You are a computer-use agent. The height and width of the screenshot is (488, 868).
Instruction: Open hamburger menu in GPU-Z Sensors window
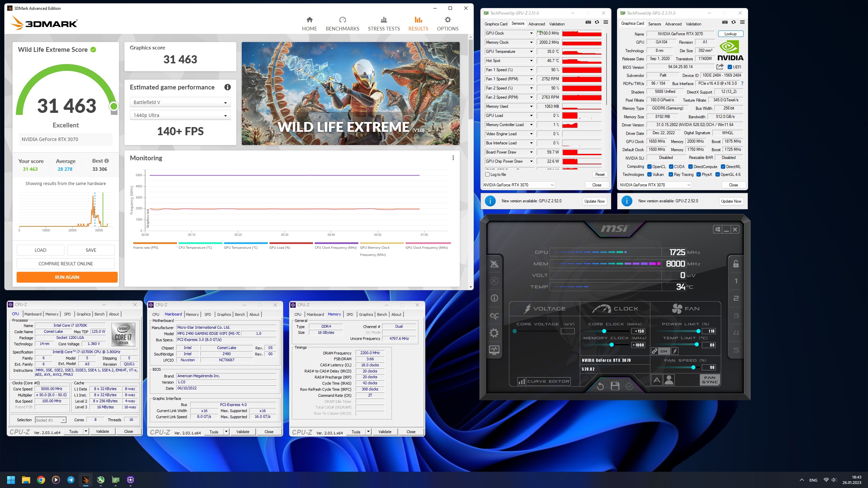coord(606,22)
